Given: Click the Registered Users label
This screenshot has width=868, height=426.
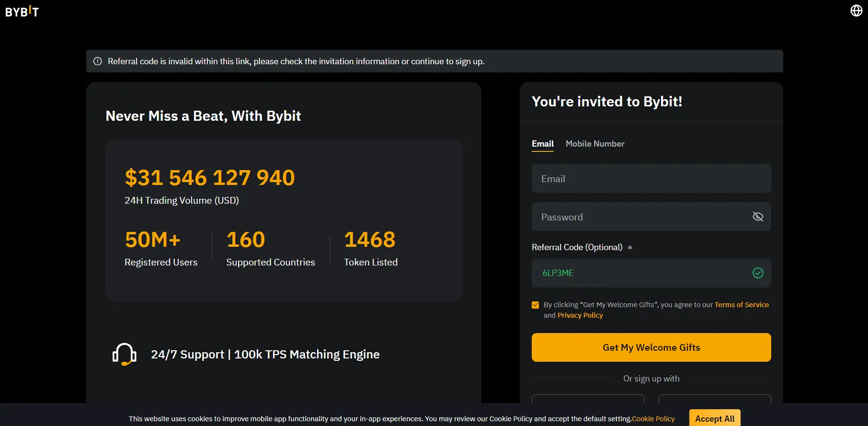Looking at the screenshot, I should coord(161,262).
